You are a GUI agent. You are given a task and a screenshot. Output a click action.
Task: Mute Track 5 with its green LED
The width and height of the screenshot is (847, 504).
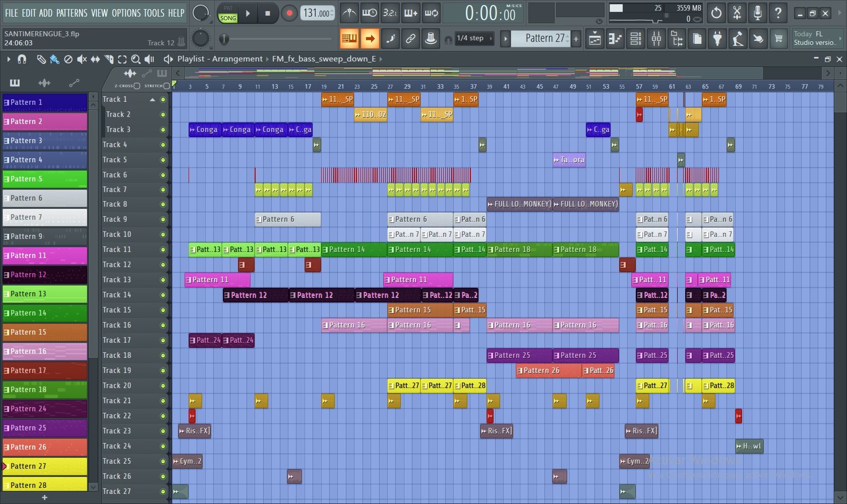[163, 160]
